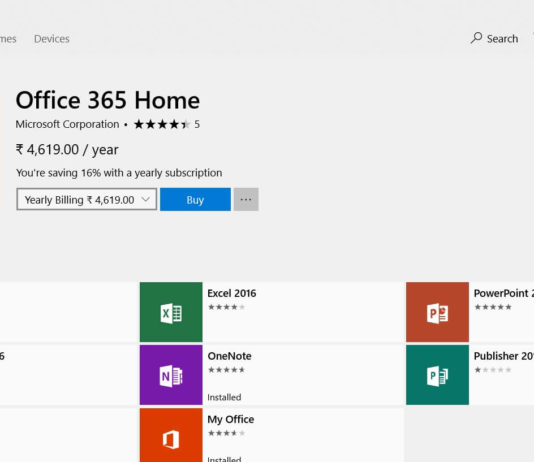Image resolution: width=534 pixels, height=462 pixels.
Task: Click the Publisher title text
Action: coord(504,356)
